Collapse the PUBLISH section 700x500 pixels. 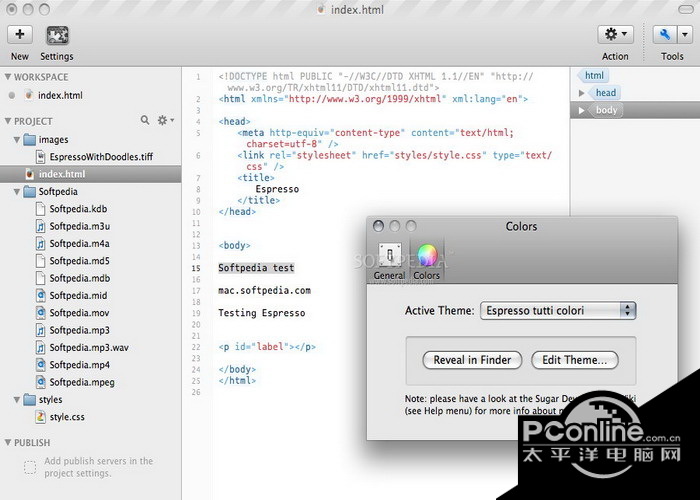(x=8, y=442)
